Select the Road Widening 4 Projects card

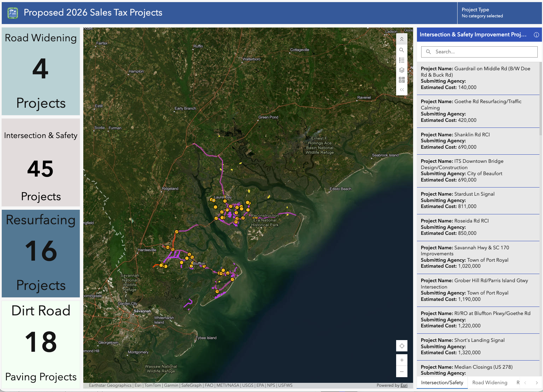click(41, 71)
